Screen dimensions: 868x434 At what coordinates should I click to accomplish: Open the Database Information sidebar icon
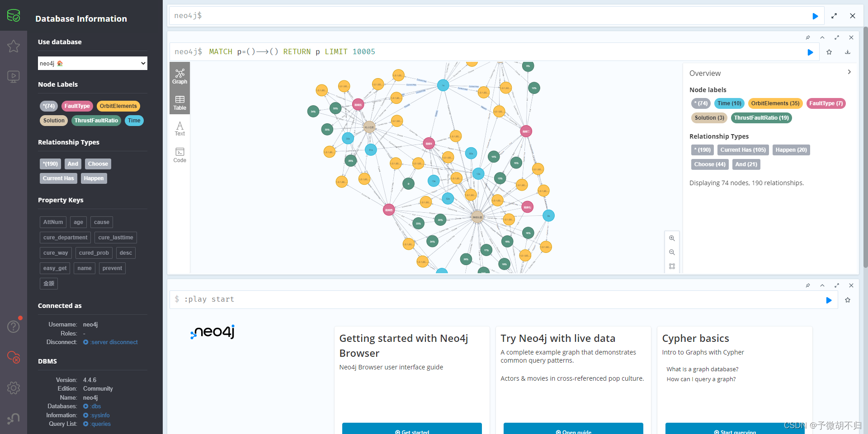pyautogui.click(x=14, y=15)
